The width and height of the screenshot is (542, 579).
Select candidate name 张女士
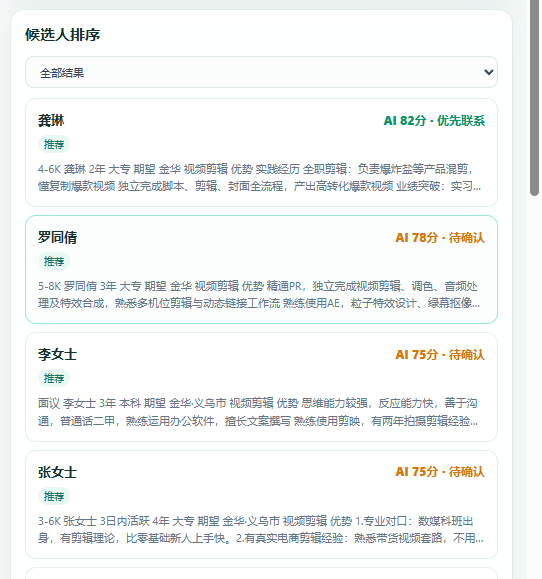pos(57,472)
